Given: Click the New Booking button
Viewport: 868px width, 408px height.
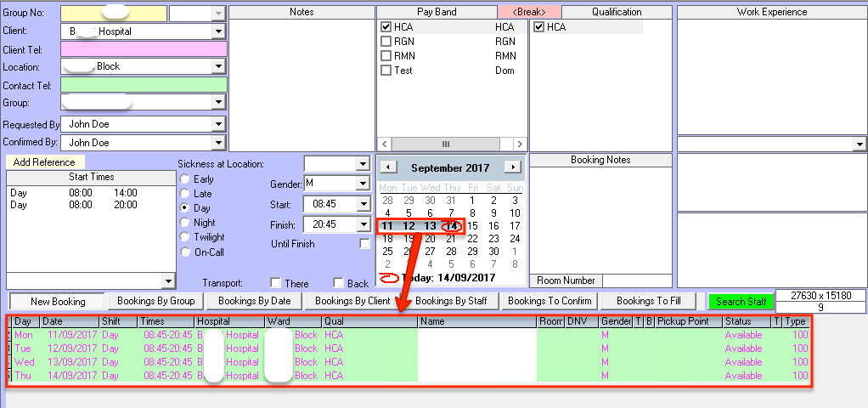Looking at the screenshot, I should point(57,301).
